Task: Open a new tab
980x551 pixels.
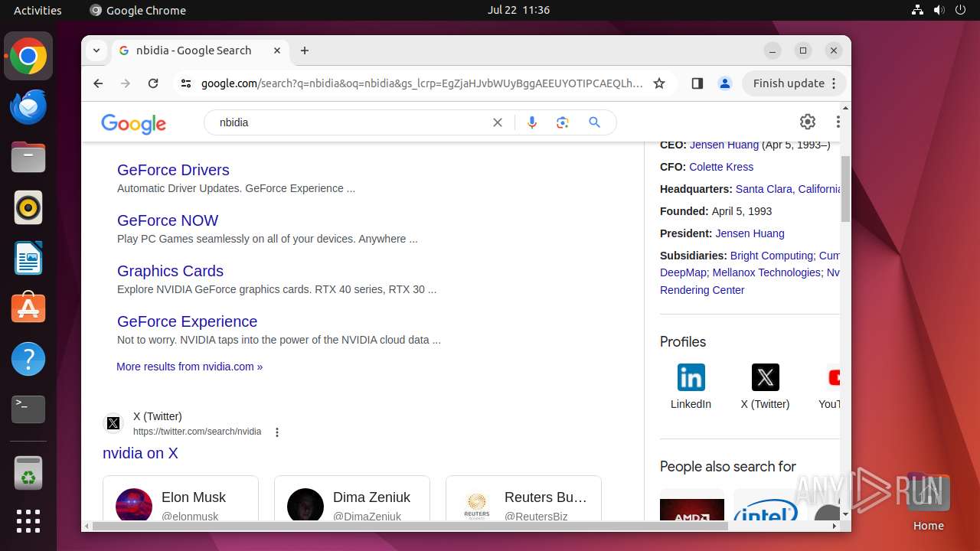Action: [305, 51]
